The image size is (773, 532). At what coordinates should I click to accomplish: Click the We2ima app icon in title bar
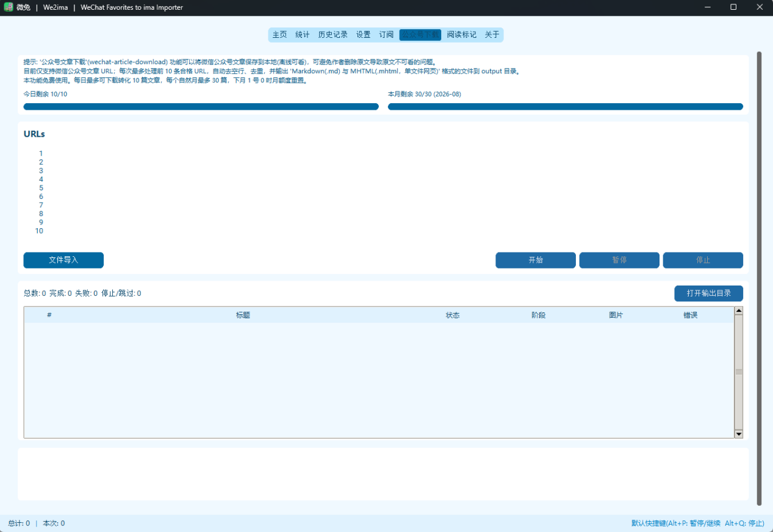tap(9, 7)
